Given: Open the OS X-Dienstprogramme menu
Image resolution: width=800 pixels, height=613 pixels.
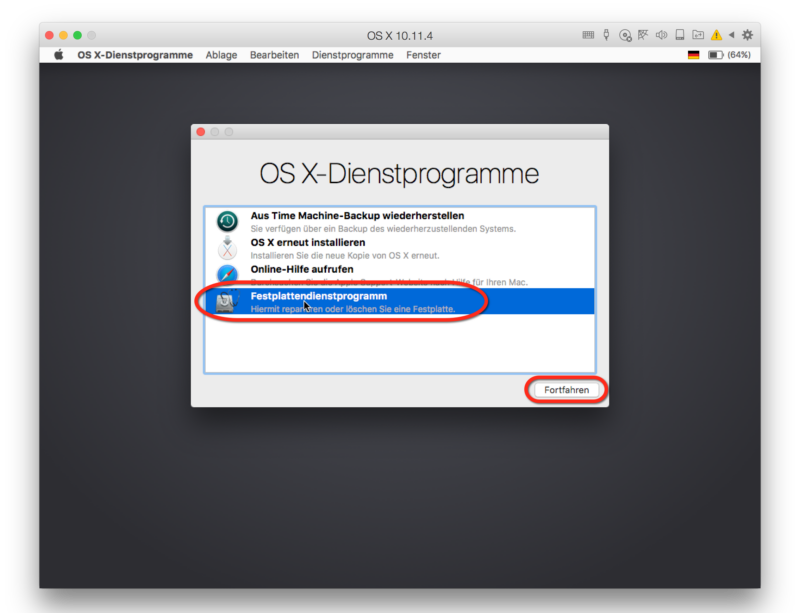Looking at the screenshot, I should click(x=135, y=55).
